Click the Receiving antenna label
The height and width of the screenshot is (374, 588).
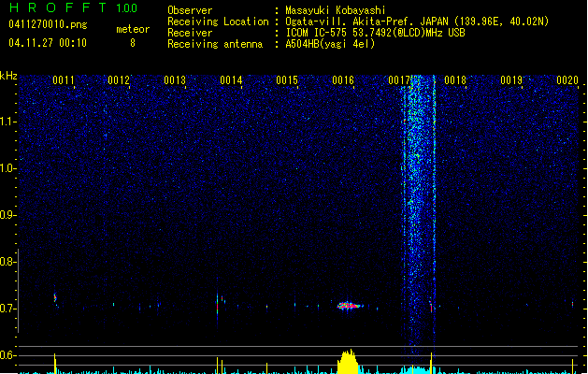point(215,44)
